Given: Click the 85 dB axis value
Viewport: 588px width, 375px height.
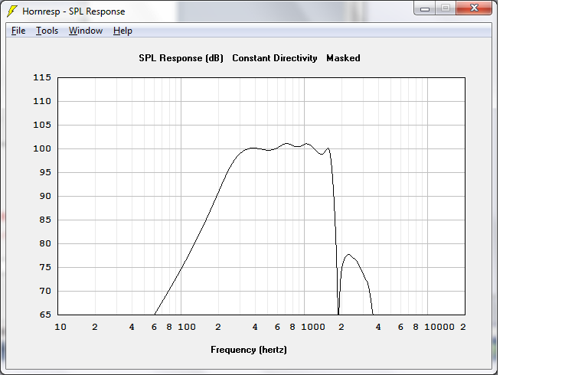Looking at the screenshot, I should [x=45, y=220].
